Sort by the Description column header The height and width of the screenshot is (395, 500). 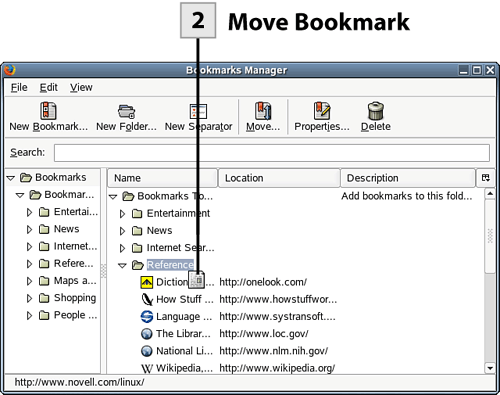[408, 178]
